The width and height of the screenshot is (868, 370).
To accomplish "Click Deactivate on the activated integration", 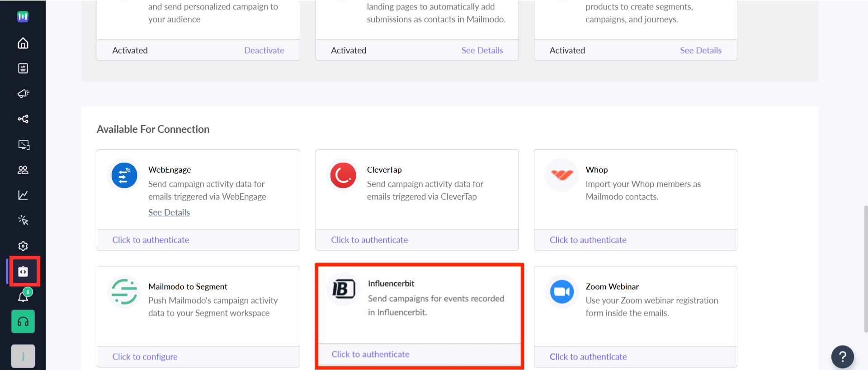I will coord(264,51).
